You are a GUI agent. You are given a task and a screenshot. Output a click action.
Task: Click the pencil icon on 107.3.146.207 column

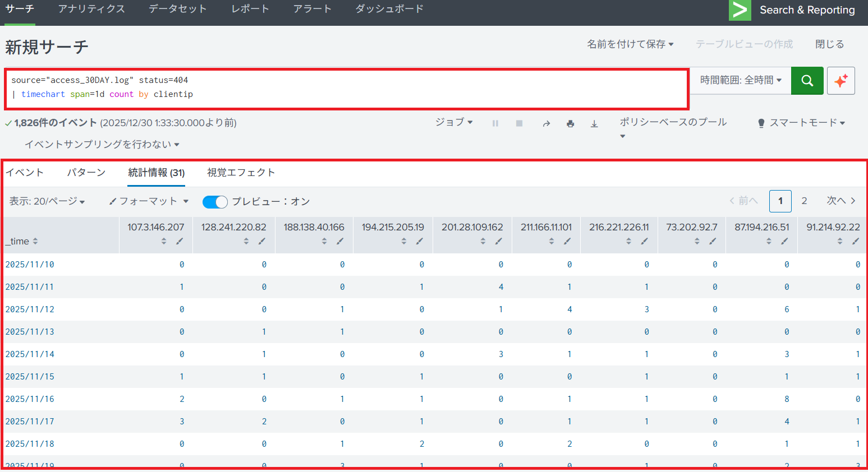coord(180,242)
